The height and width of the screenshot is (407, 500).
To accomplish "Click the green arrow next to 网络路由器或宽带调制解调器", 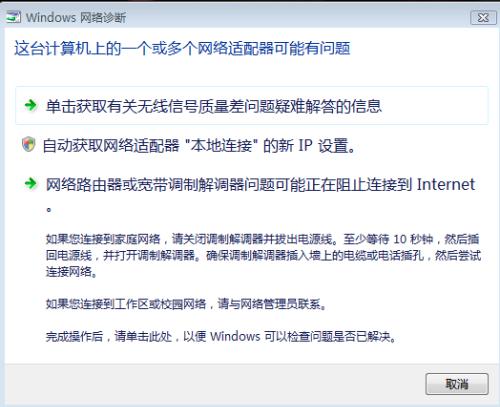I will [x=31, y=183].
